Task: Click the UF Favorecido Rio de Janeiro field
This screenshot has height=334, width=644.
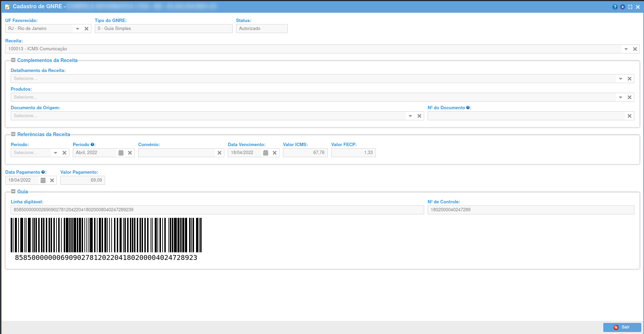Action: point(39,29)
